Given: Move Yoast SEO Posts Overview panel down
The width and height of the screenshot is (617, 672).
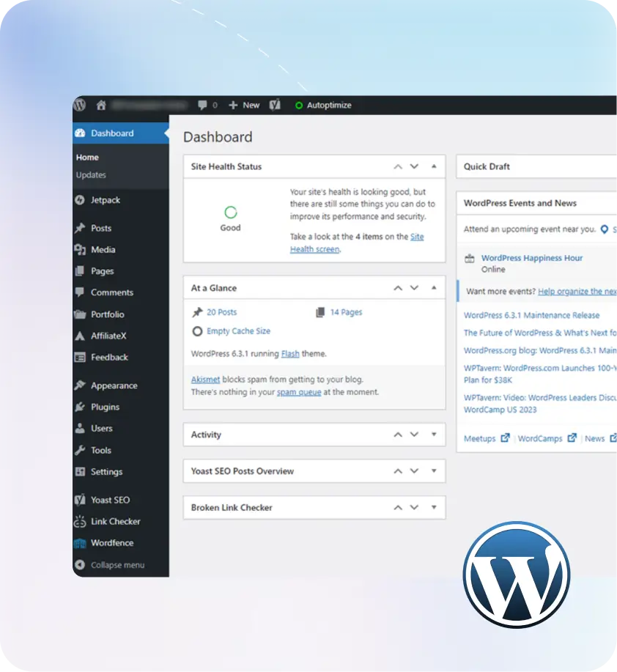Looking at the screenshot, I should click(414, 471).
